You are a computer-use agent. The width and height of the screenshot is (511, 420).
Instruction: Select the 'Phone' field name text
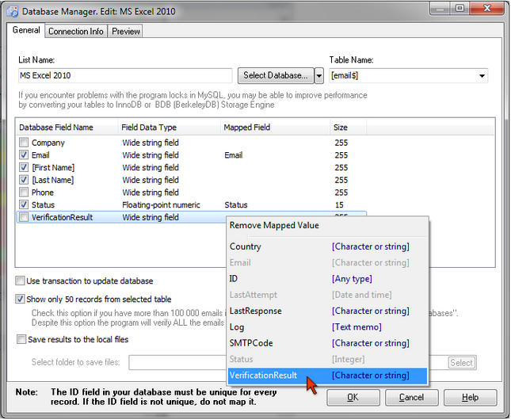click(x=42, y=193)
